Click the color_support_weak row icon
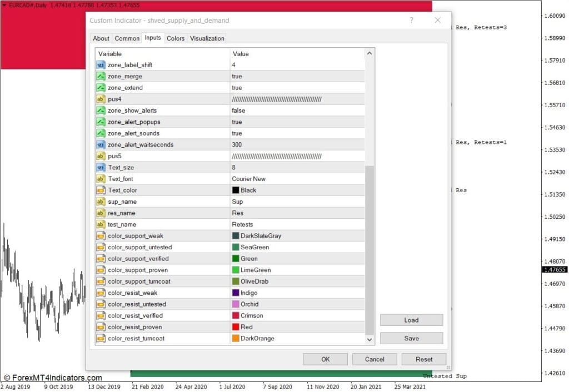 coord(101,236)
